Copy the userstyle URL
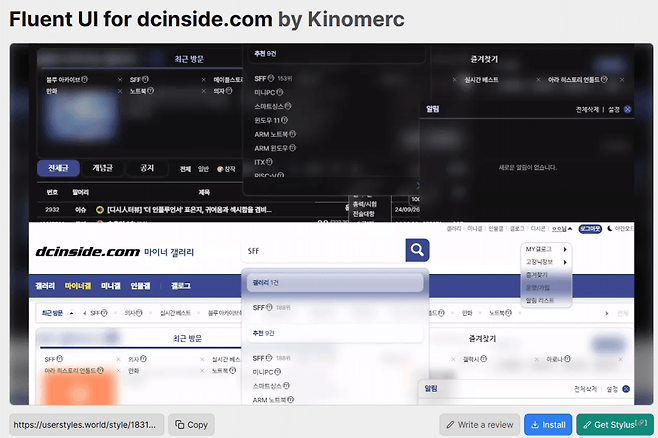 point(191,425)
